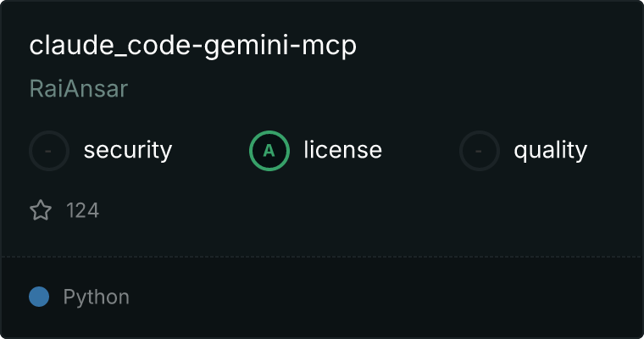The width and height of the screenshot is (644, 339).
Task: Click the "security" score label
Action: point(128,150)
